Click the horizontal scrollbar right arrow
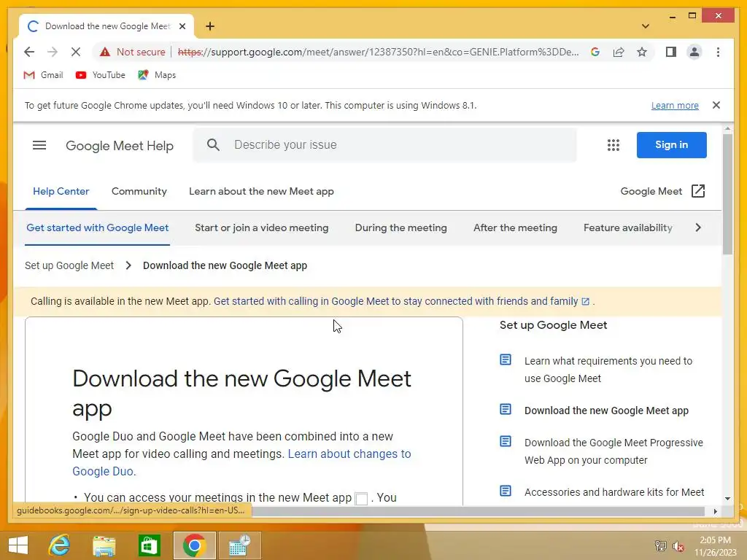Image resolution: width=747 pixels, height=560 pixels. [715, 511]
